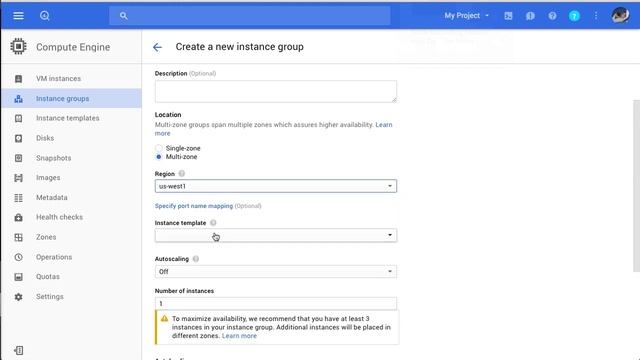Open the Region dropdown us-west1
Screen dimensions: 640x360
tap(276, 186)
